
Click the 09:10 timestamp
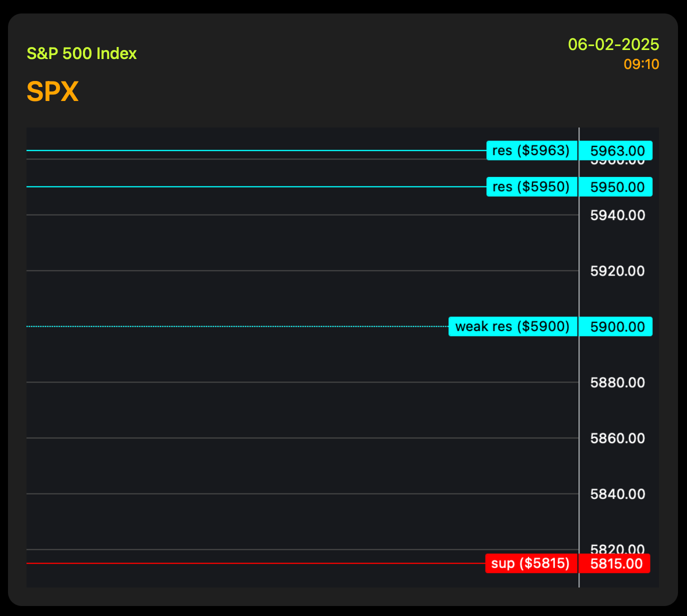click(641, 64)
